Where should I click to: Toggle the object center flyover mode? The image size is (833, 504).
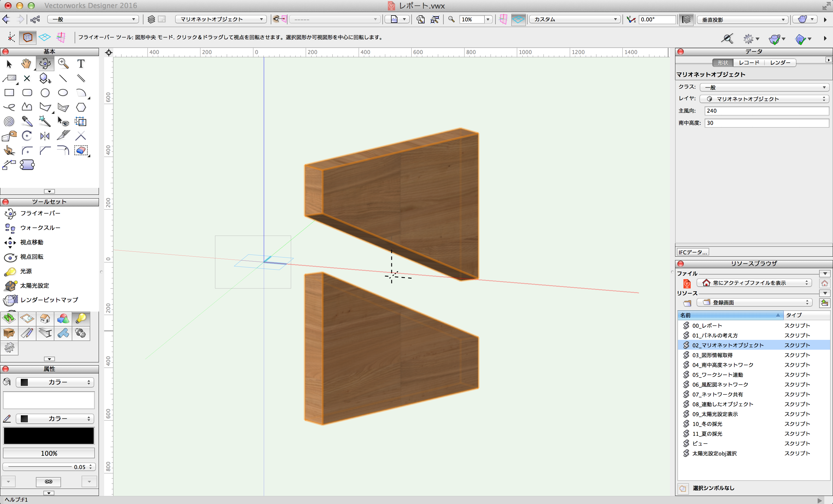(x=27, y=37)
